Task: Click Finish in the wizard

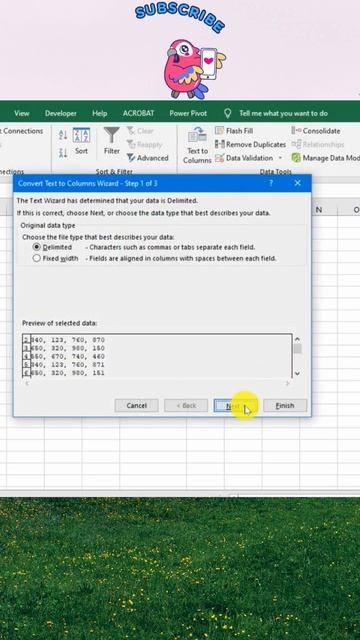Action: [x=285, y=406]
